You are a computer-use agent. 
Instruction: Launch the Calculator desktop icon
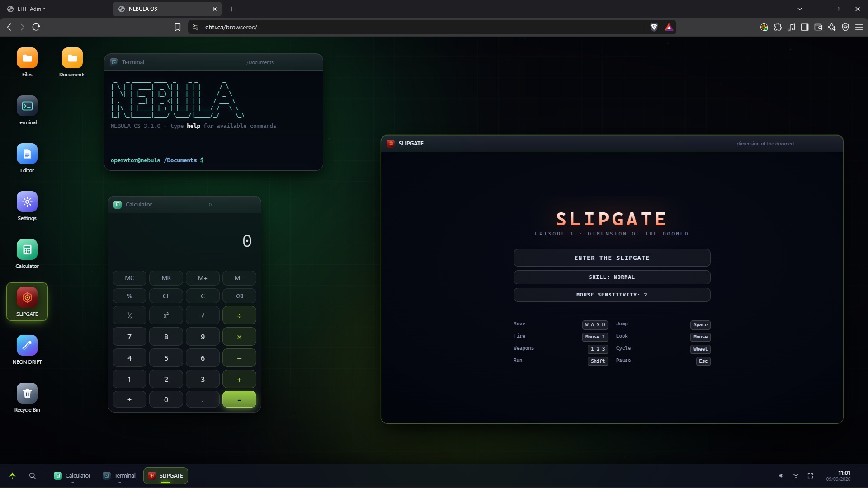point(27,254)
